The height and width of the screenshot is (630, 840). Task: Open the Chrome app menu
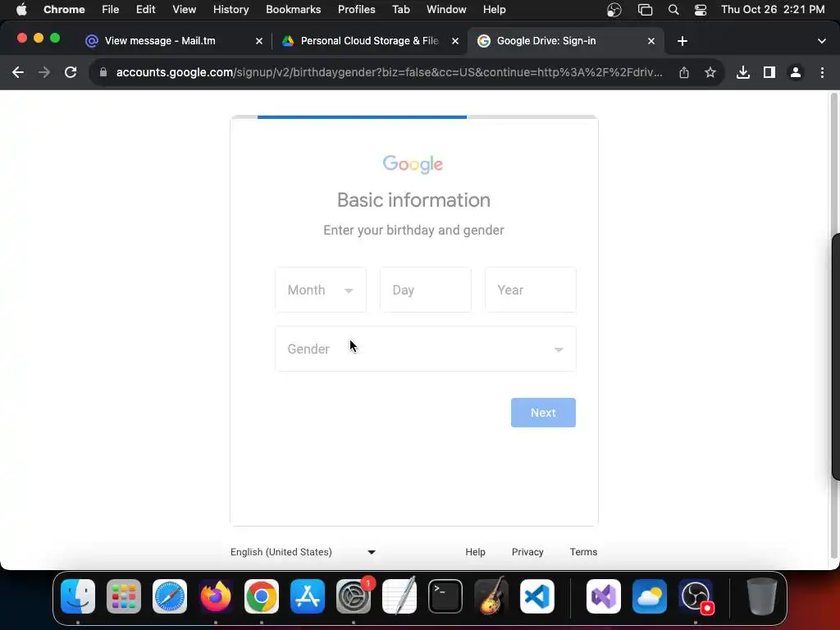(x=64, y=10)
